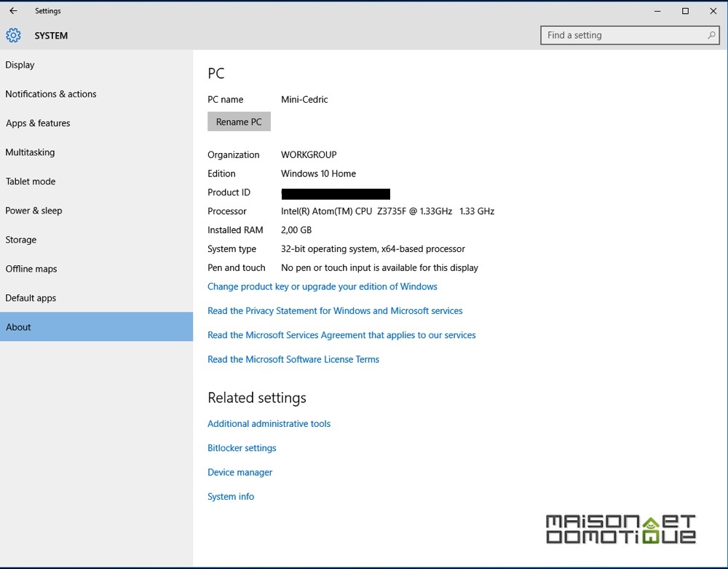Click the Windows 10 Home edition text
This screenshot has height=569, width=728.
[x=319, y=173]
